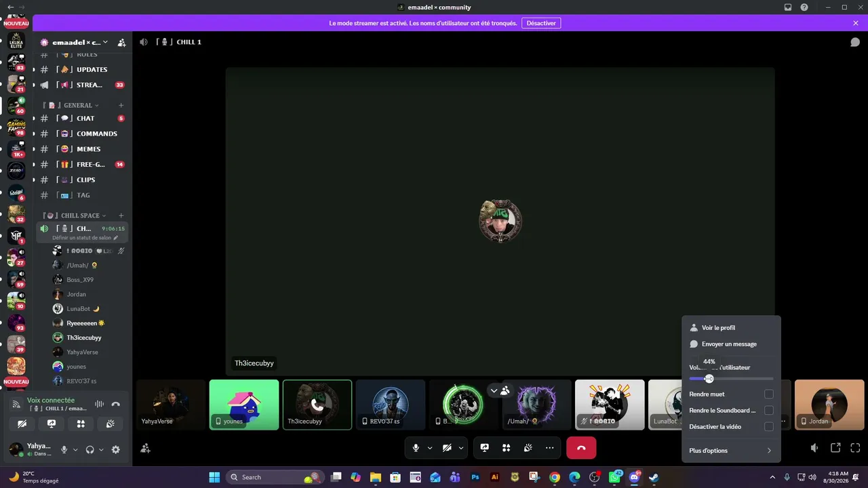Open the Gaming Family server icon
The image size is (868, 488).
point(16,127)
